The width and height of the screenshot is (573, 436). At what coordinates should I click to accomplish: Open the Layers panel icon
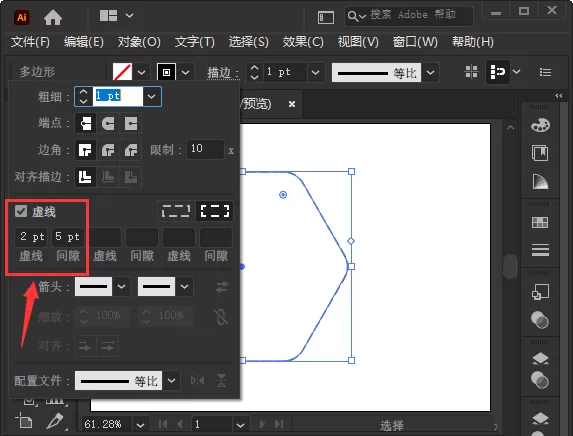[540, 359]
